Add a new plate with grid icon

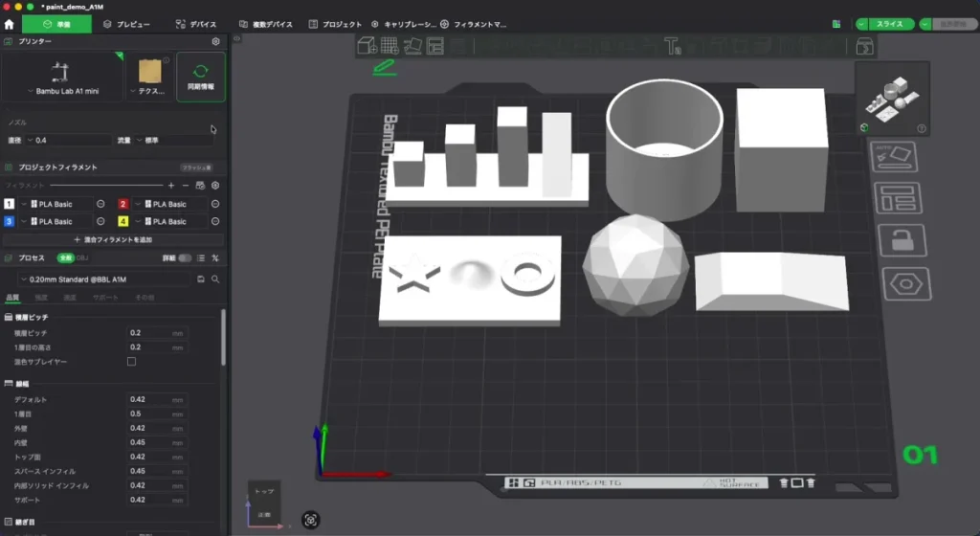390,46
